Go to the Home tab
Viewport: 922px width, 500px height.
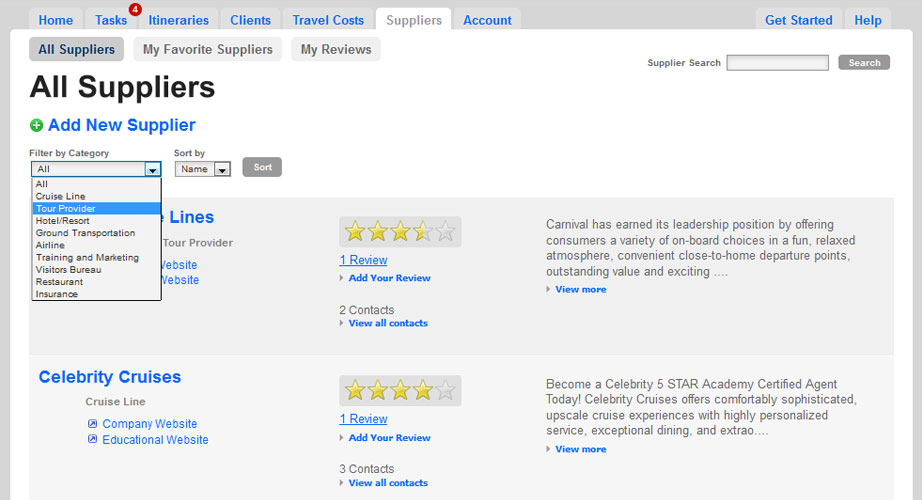(56, 20)
